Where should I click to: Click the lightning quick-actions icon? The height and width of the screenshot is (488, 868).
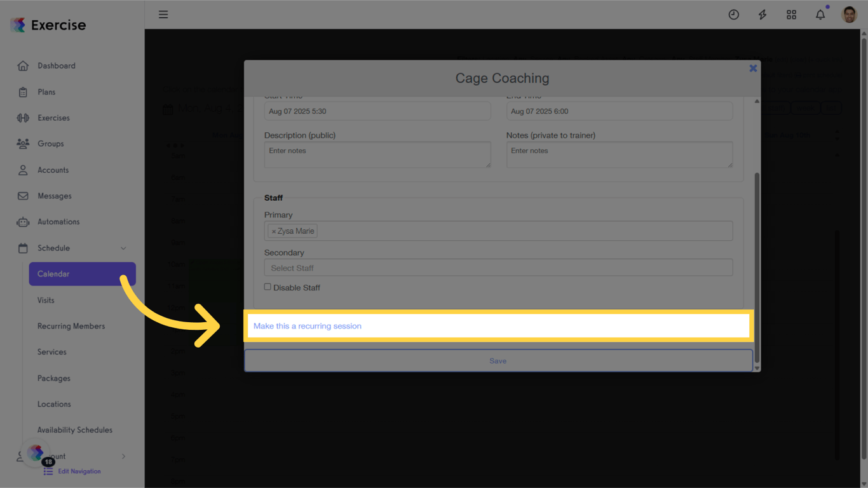point(762,14)
